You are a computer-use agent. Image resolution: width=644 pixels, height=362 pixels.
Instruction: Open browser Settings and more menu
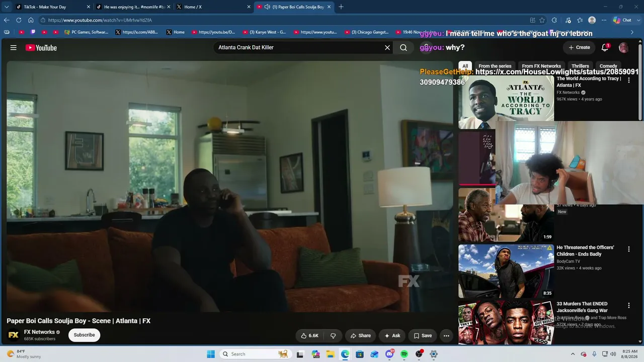(604, 20)
